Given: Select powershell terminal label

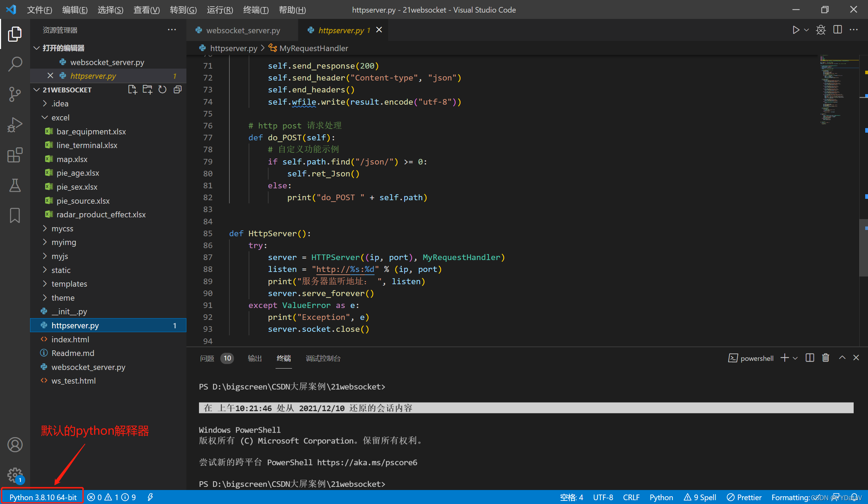Looking at the screenshot, I should coord(751,358).
